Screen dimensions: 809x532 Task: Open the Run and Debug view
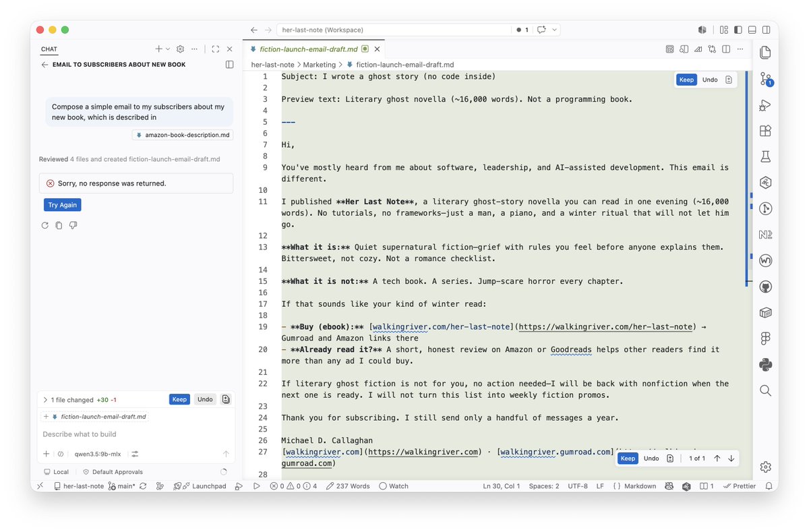[x=765, y=105]
